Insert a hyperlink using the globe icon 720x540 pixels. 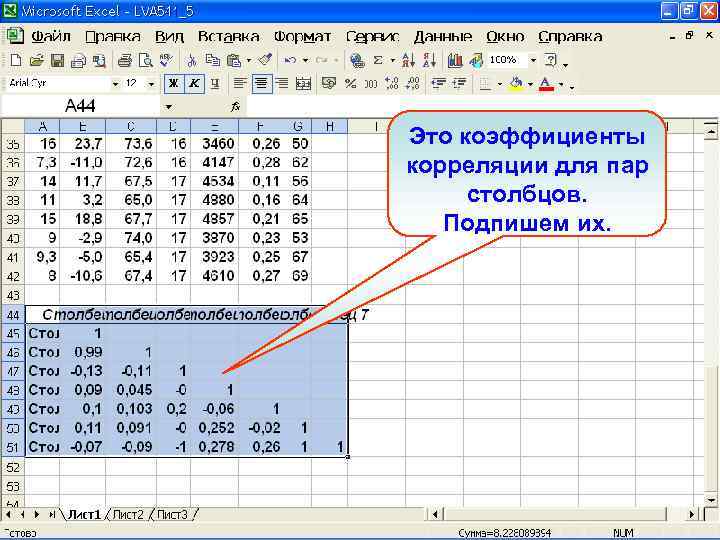357,60
